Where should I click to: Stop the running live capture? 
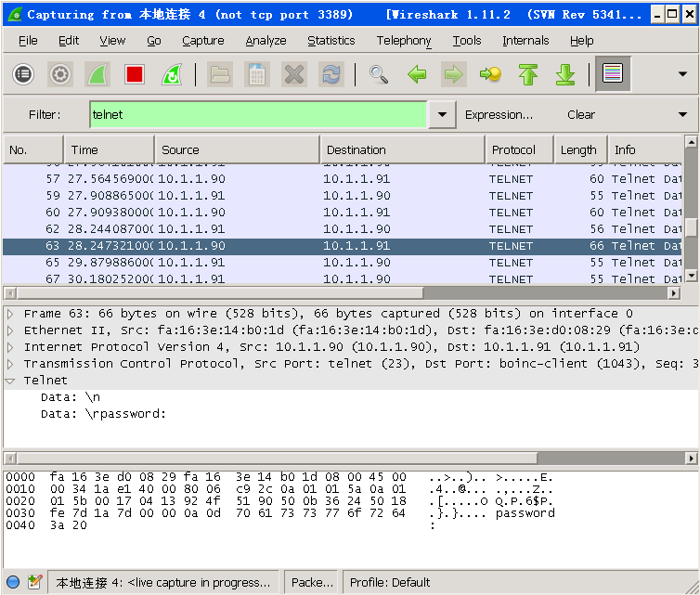(135, 74)
